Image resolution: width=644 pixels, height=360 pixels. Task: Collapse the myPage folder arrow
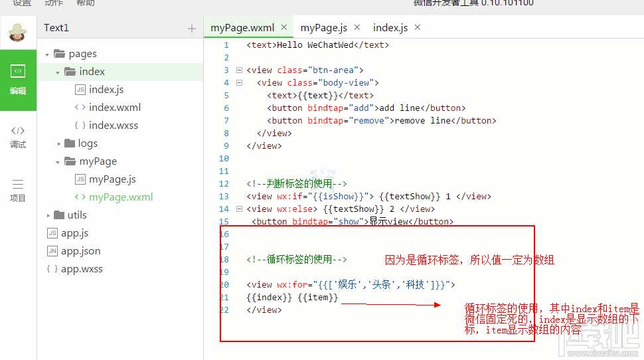pos(58,162)
